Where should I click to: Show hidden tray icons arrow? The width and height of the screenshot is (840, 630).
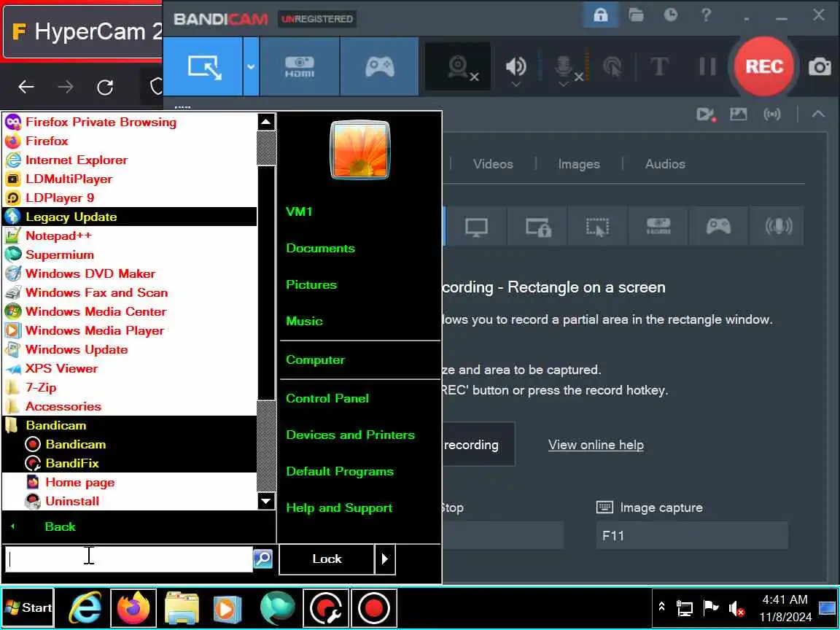point(661,607)
